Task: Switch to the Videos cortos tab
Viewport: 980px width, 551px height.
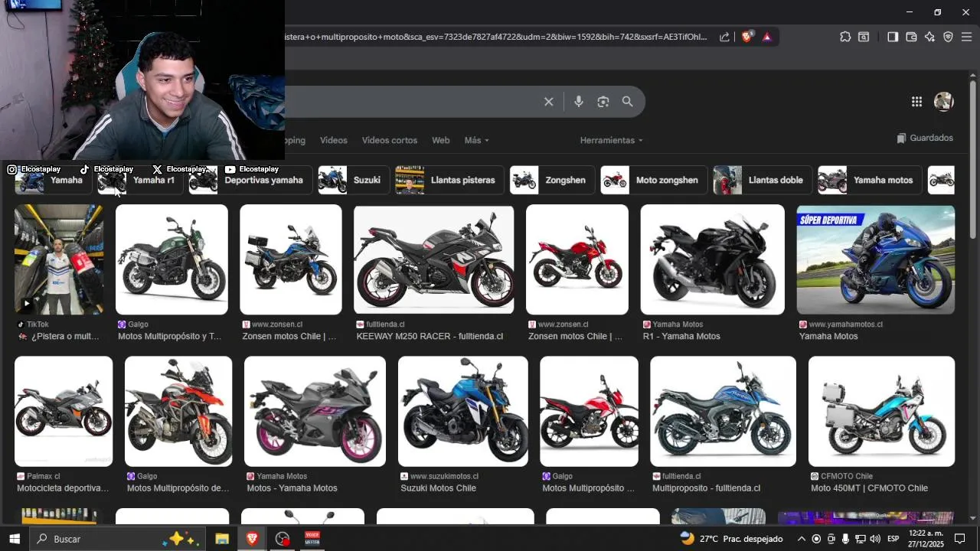Action: (x=390, y=140)
